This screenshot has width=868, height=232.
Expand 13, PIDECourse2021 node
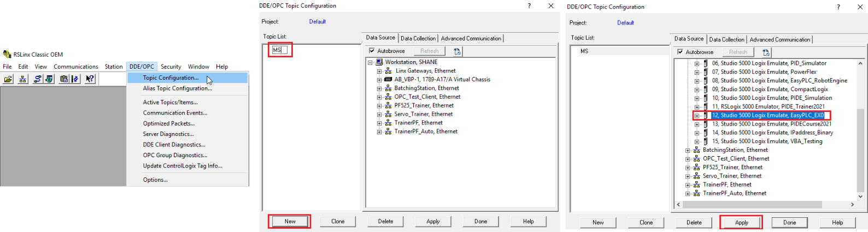click(697, 124)
